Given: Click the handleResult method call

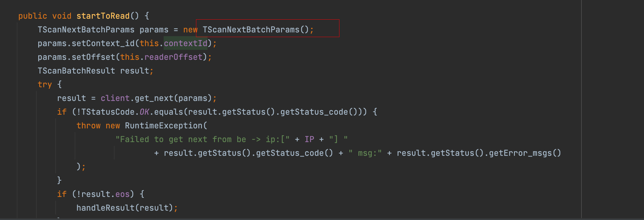Looking at the screenshot, I should (105, 208).
